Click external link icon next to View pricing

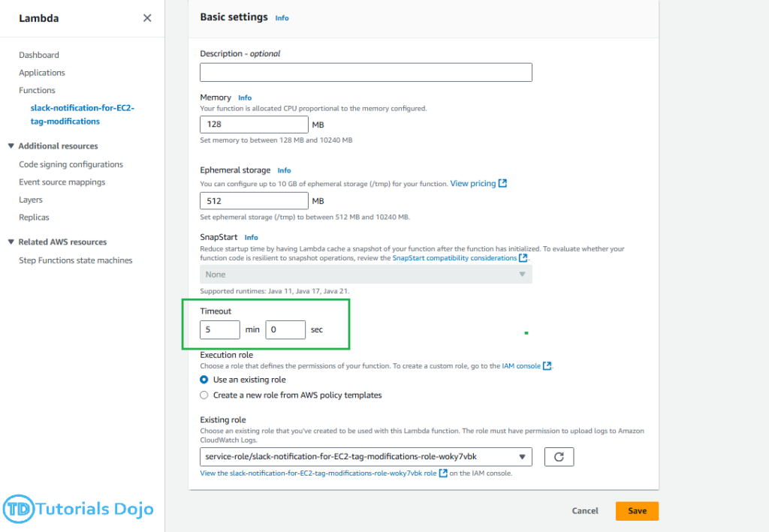(x=502, y=184)
